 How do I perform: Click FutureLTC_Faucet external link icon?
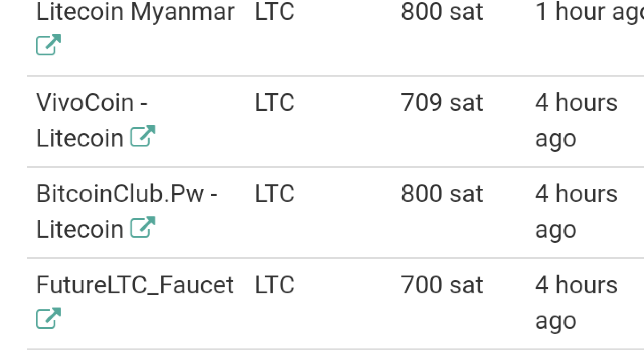48,319
